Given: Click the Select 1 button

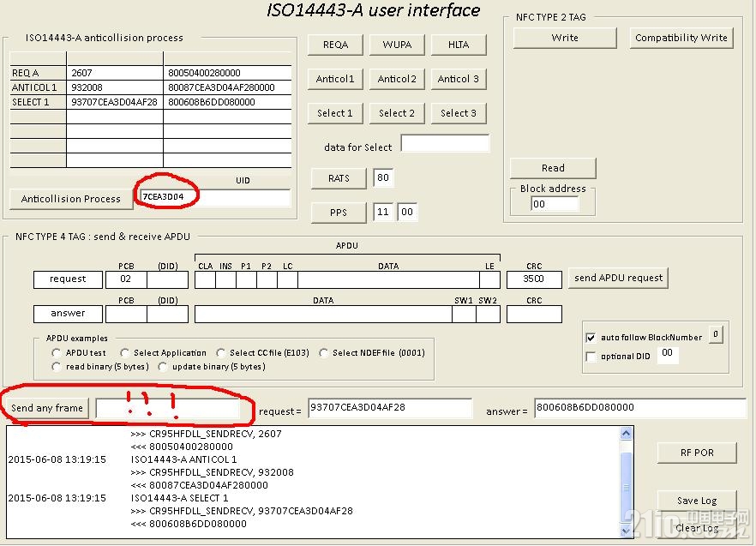Looking at the screenshot, I should (x=335, y=113).
